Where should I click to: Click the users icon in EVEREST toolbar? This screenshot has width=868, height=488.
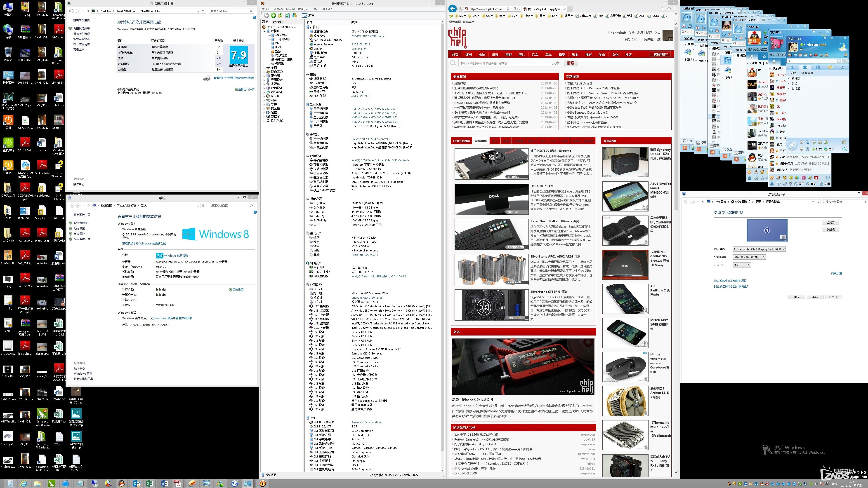pos(295,15)
